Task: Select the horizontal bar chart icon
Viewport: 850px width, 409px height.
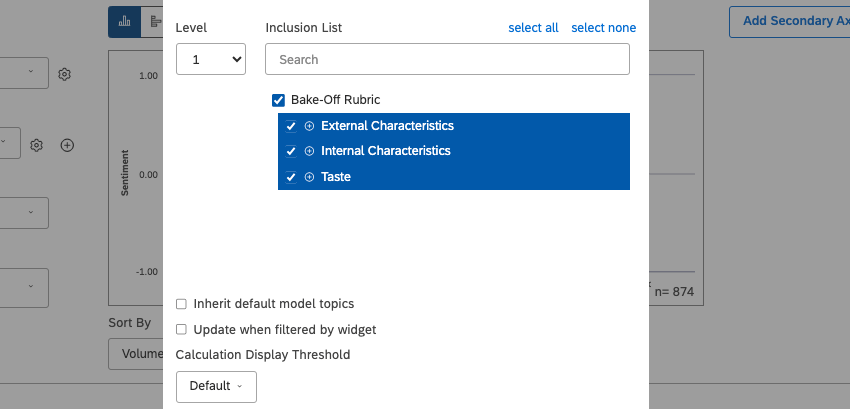Action: [153, 21]
